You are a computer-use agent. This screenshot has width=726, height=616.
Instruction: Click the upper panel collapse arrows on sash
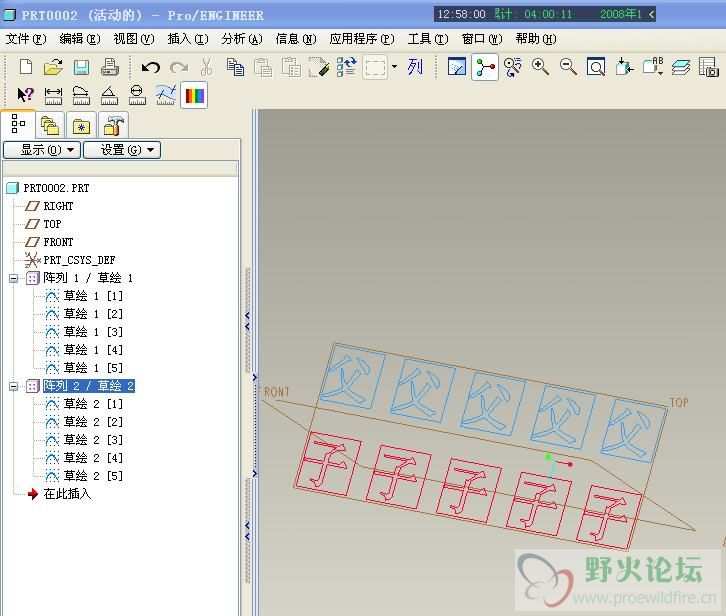(x=247, y=321)
